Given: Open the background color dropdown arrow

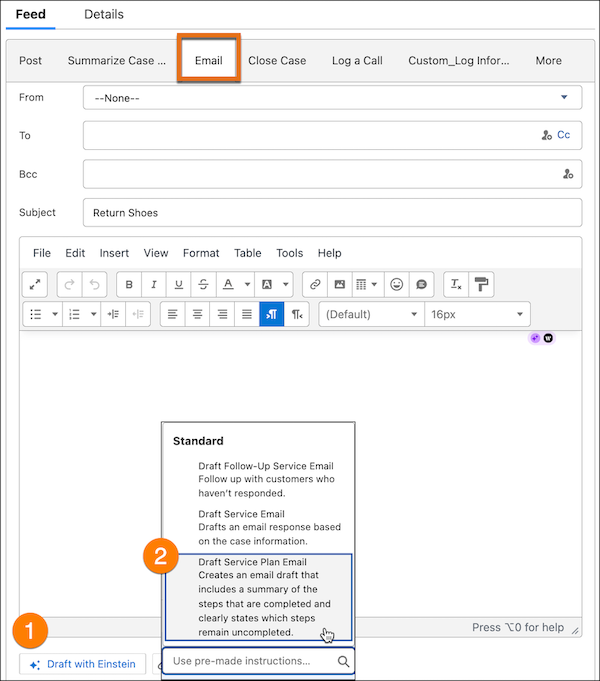Looking at the screenshot, I should [x=286, y=284].
